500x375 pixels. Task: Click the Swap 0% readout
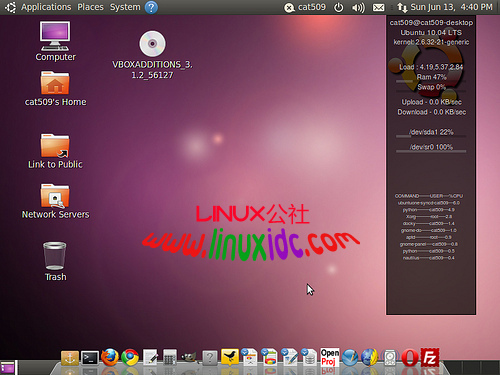(x=431, y=87)
